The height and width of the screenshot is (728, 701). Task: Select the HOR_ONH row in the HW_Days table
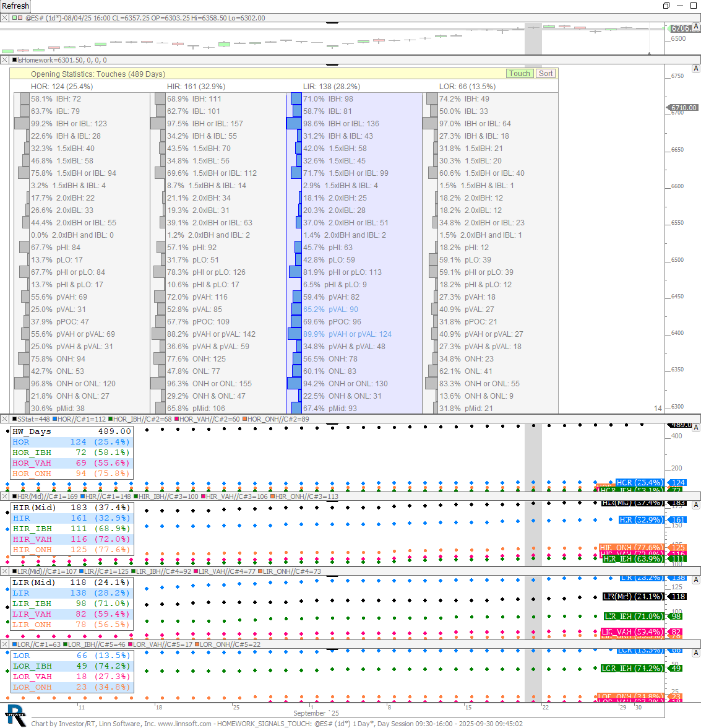71,474
